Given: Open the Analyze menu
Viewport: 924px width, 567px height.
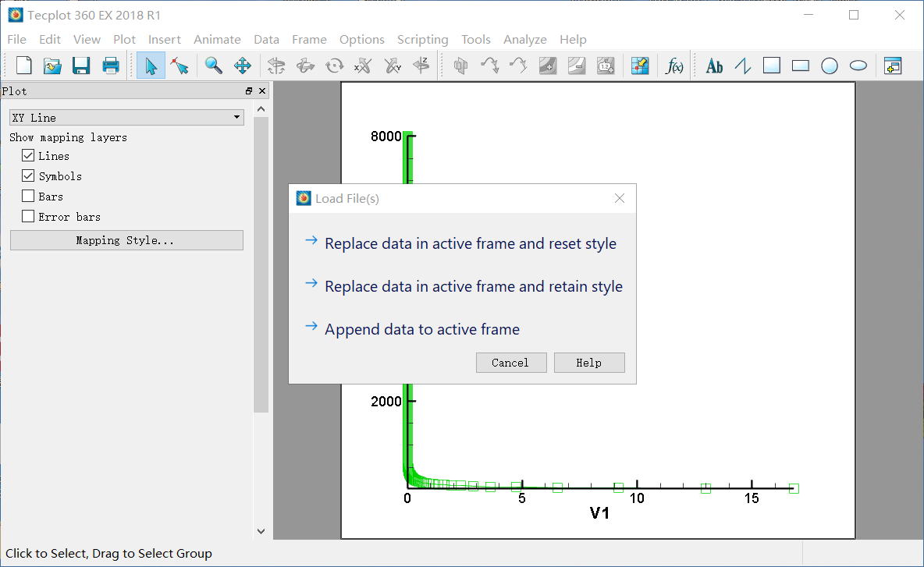Looking at the screenshot, I should (525, 40).
